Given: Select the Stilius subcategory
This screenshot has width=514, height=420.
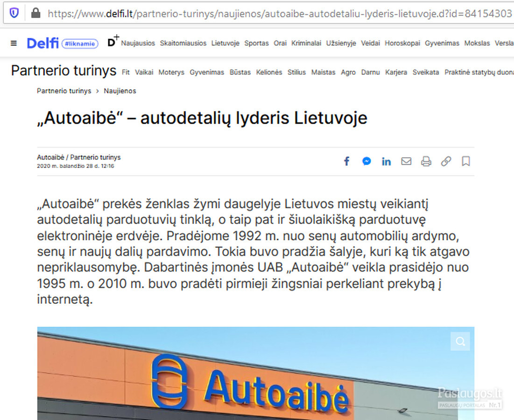Looking at the screenshot, I should tap(296, 72).
